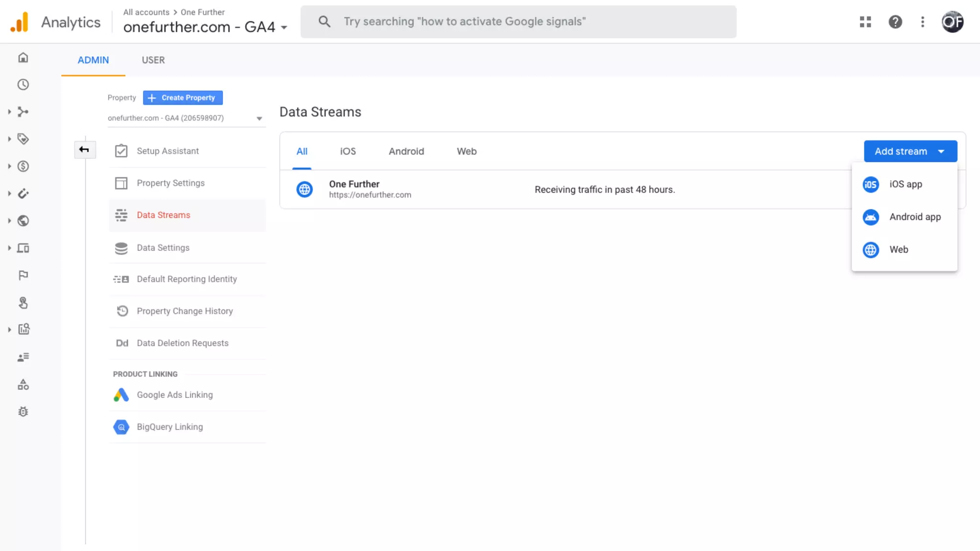Open the three-dot more options menu

(x=923, y=22)
